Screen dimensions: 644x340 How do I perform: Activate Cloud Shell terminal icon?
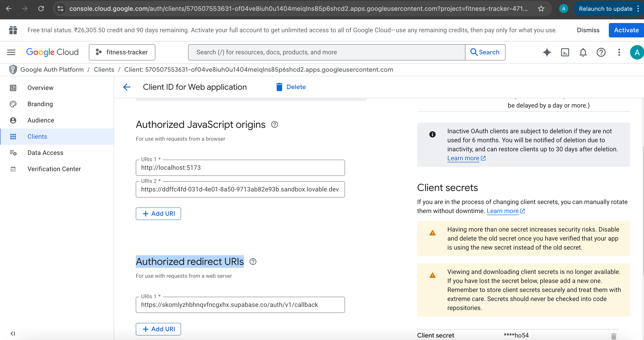pos(565,52)
